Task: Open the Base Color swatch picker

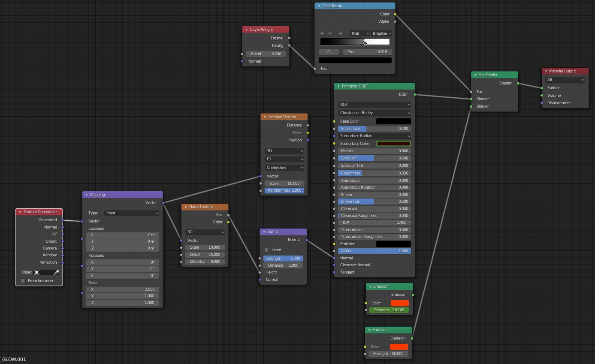Action: pos(393,121)
